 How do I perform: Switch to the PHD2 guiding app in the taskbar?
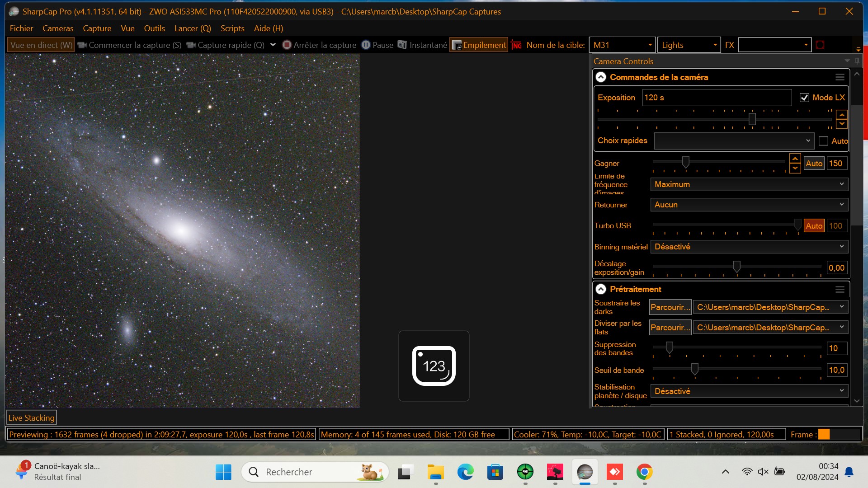[525, 472]
